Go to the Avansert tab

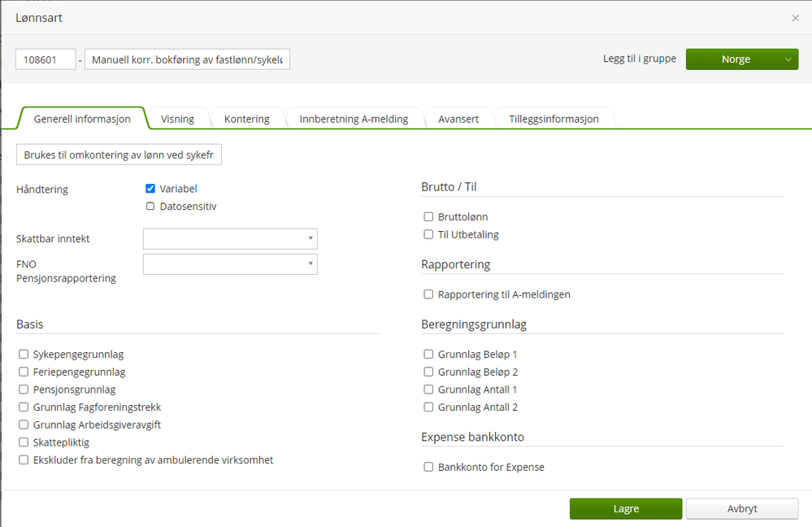click(458, 119)
